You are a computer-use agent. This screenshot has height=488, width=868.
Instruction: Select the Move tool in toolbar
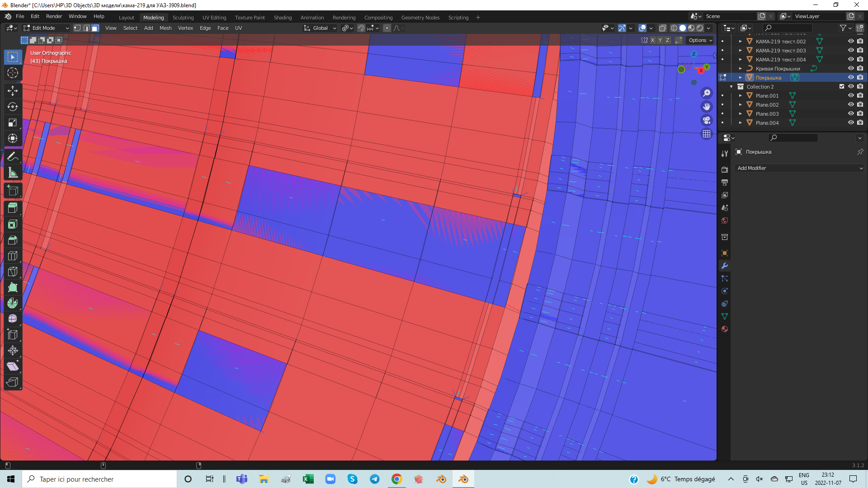[13, 91]
